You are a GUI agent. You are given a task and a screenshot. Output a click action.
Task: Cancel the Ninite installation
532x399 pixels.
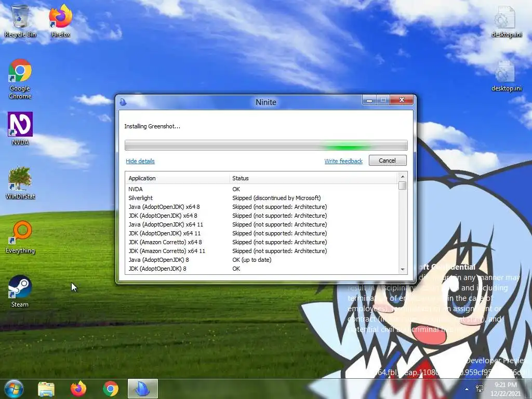click(x=388, y=161)
